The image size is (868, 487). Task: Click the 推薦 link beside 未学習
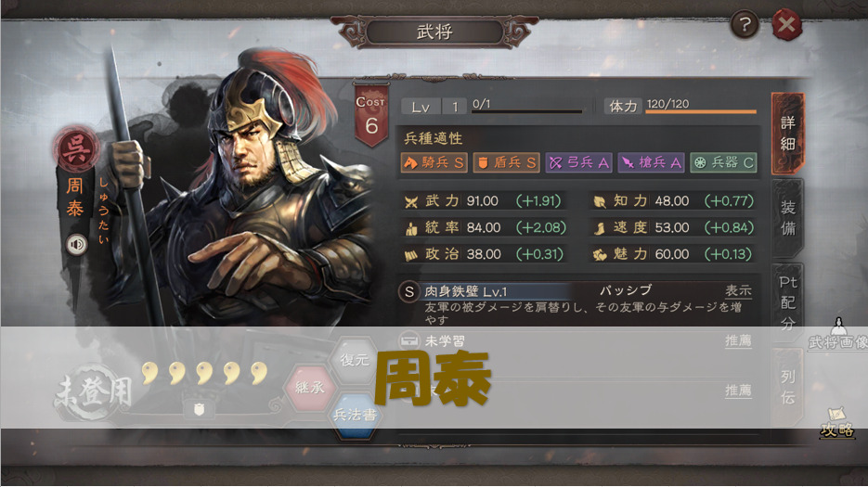[738, 340]
